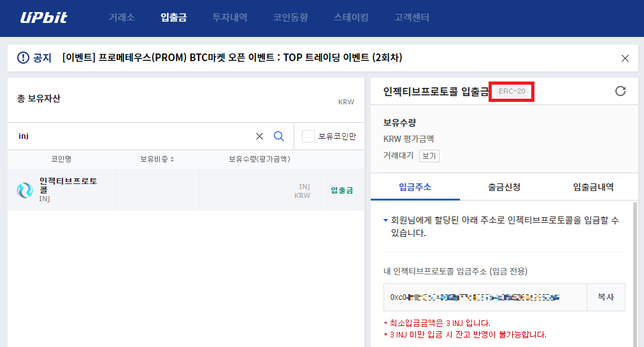
Task: Click the 보기 button next to 거래대기
Action: pyautogui.click(x=429, y=156)
